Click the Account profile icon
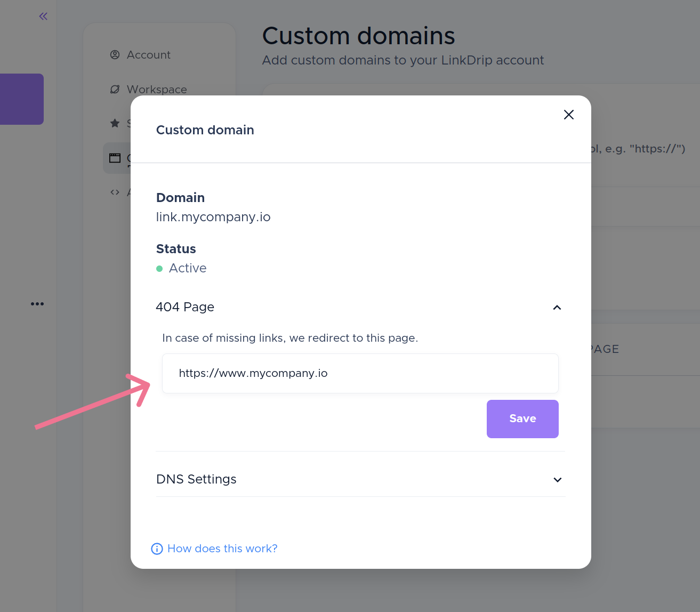The width and height of the screenshot is (700, 612). 115,54
